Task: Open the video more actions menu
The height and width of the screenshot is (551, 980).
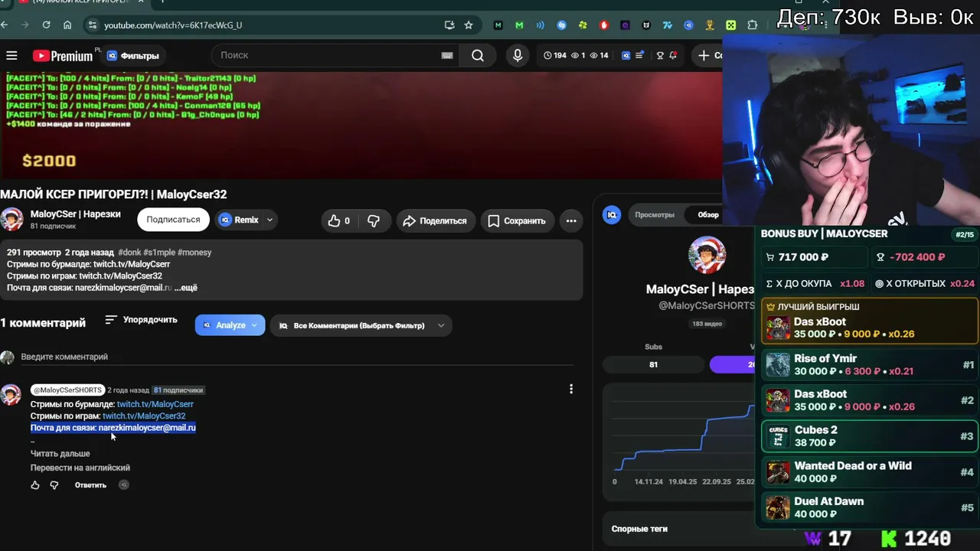Action: (x=571, y=220)
